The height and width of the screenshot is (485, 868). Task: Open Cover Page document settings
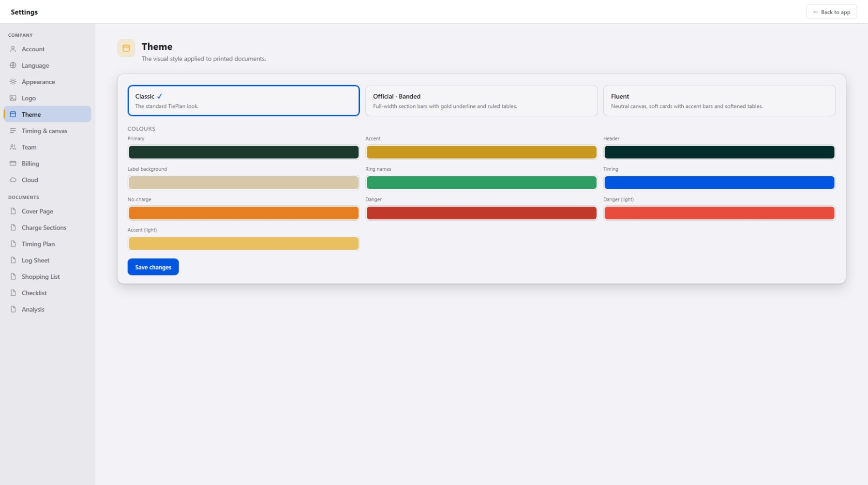click(47, 211)
